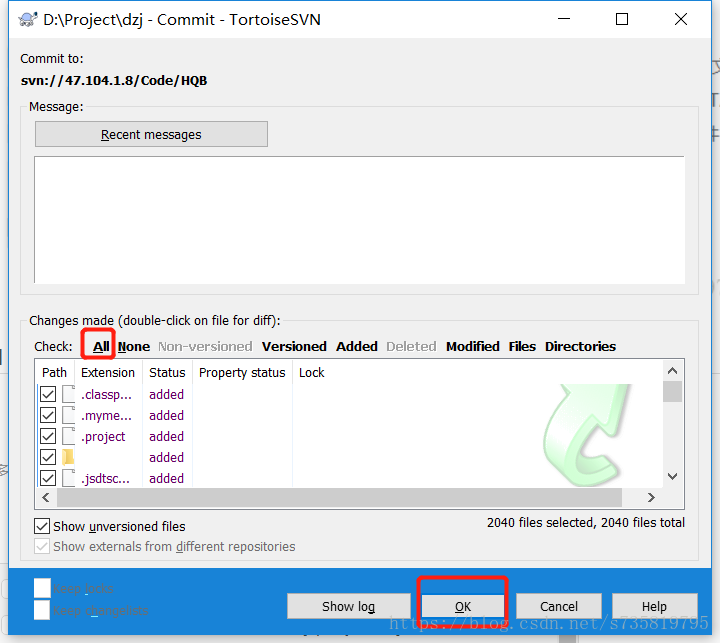Check Modified files link

(472, 346)
